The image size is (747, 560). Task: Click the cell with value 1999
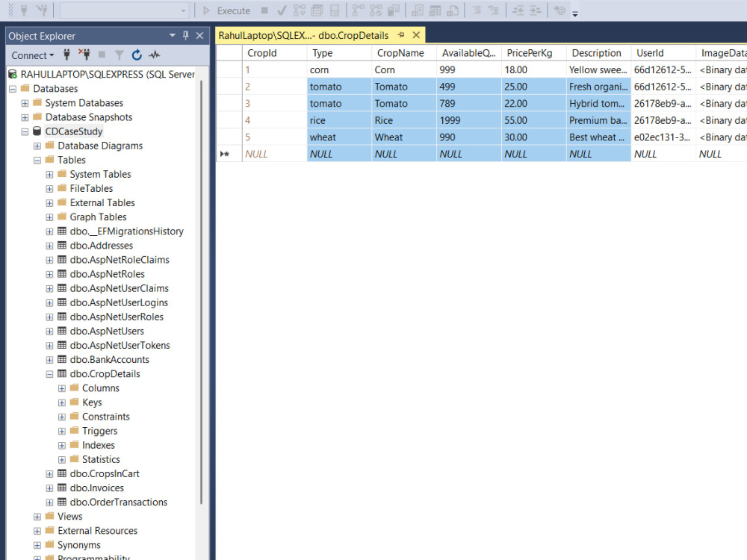pyautogui.click(x=469, y=120)
